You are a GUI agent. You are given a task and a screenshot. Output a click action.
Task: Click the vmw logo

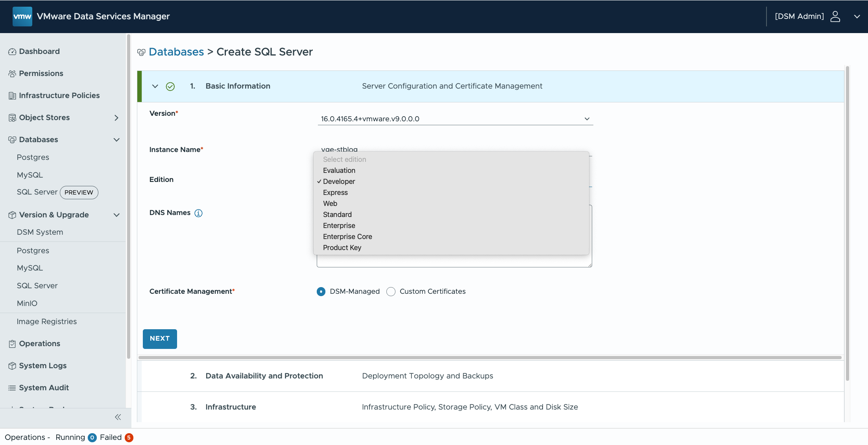(22, 17)
